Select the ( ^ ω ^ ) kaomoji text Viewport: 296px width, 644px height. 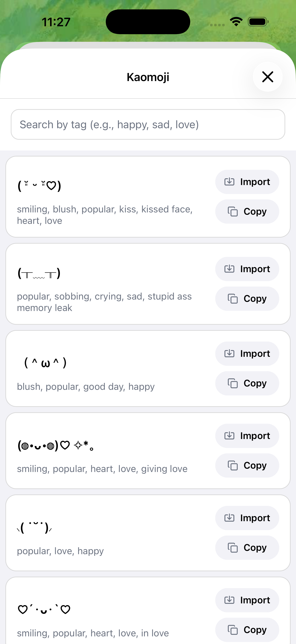[x=45, y=363]
